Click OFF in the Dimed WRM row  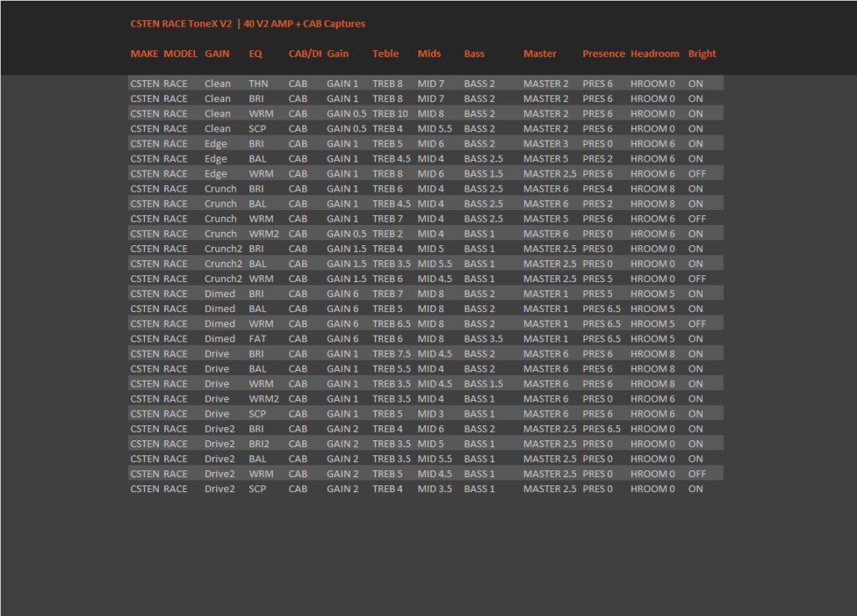coord(697,324)
